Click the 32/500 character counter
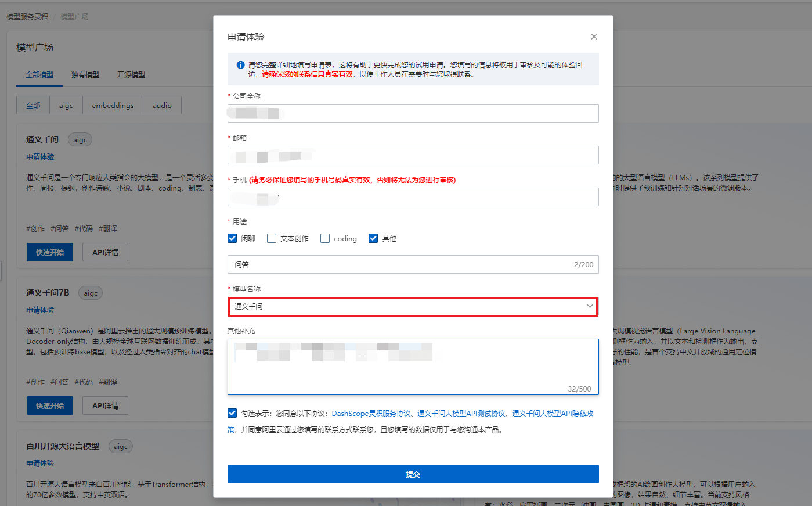 579,389
